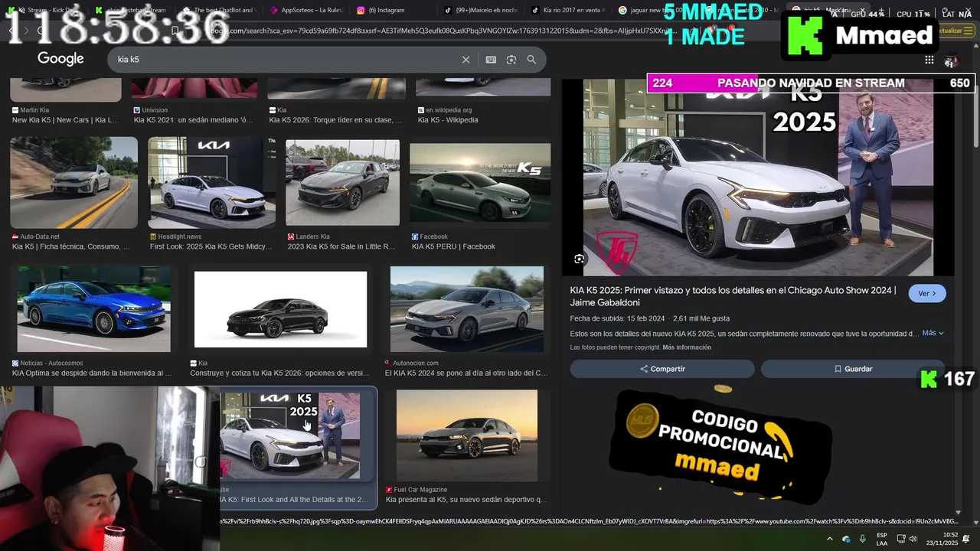Open volume speaker tray icon

coord(913,539)
